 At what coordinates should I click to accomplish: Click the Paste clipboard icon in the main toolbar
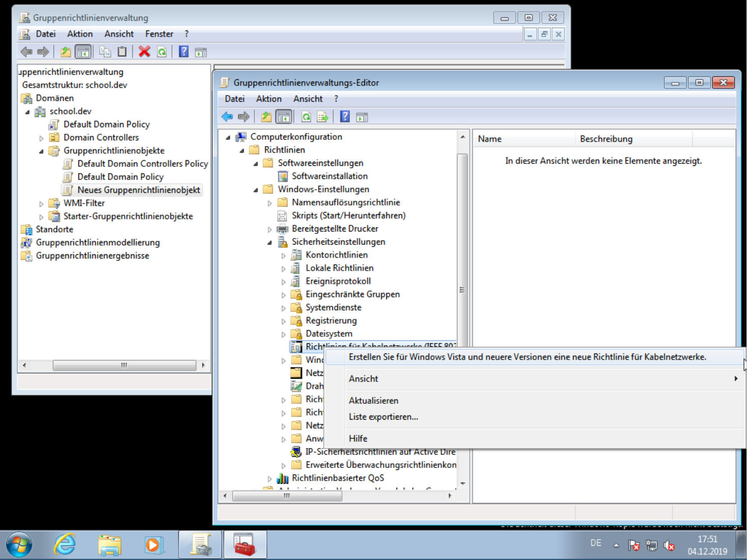tap(122, 52)
